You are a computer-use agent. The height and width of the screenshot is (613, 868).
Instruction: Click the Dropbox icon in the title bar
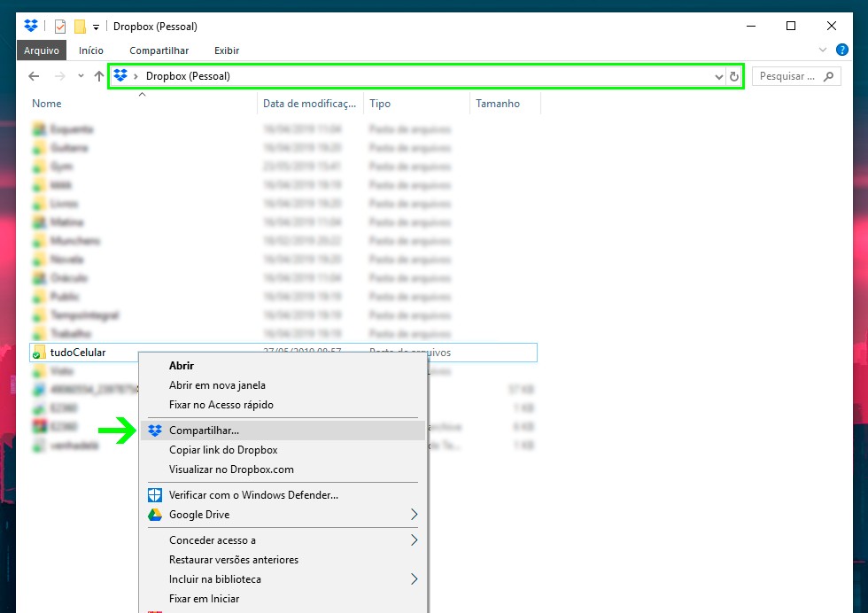pos(31,26)
